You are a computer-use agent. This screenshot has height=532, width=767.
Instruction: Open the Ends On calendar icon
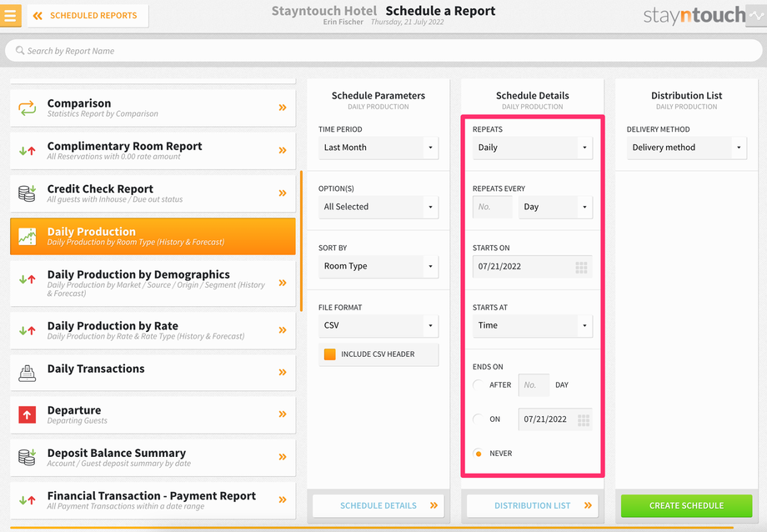(583, 420)
